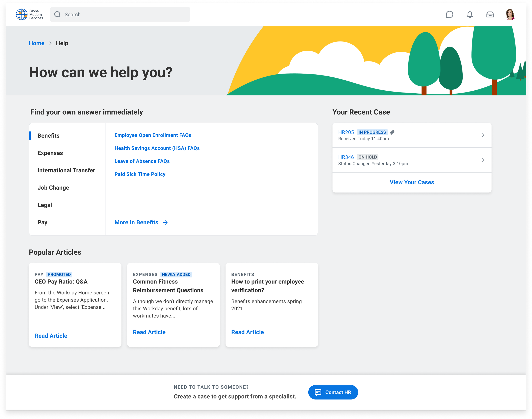The width and height of the screenshot is (532, 419).
Task: Click the arrow next to More In Benefits
Action: click(165, 222)
